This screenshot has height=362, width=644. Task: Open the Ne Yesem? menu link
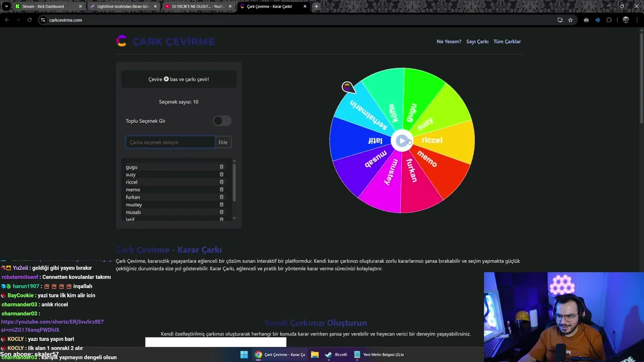tap(449, 42)
